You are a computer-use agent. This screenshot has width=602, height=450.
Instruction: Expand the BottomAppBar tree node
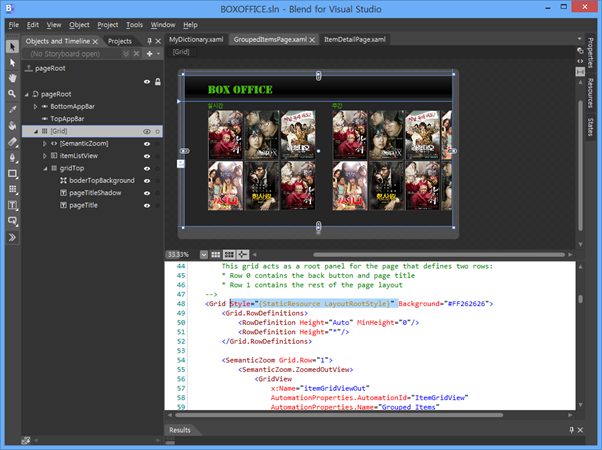coord(36,105)
